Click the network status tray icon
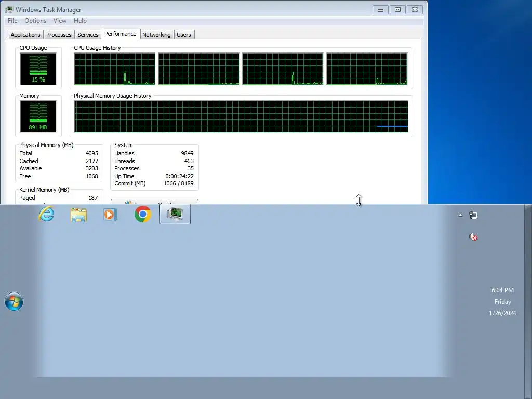This screenshot has width=532, height=399. tap(473, 215)
